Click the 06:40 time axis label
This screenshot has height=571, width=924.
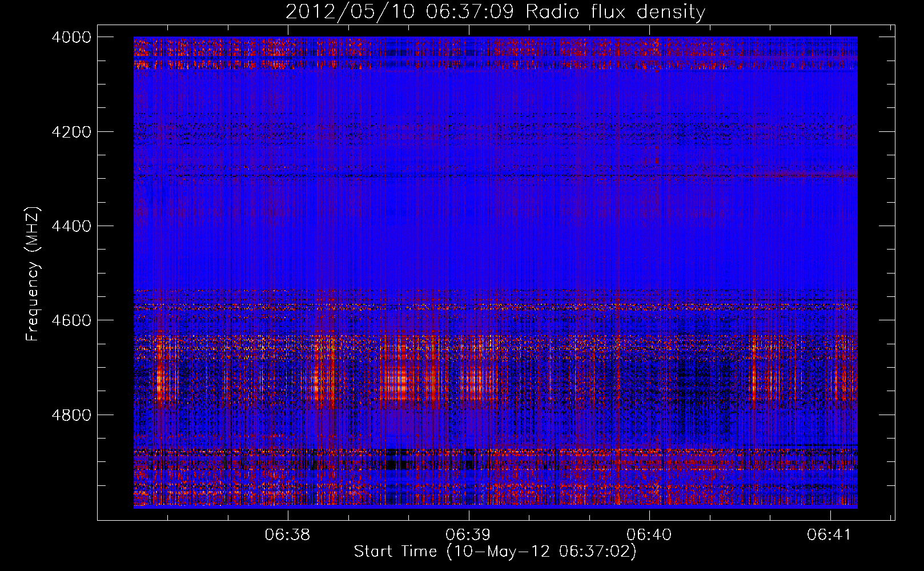click(x=649, y=535)
